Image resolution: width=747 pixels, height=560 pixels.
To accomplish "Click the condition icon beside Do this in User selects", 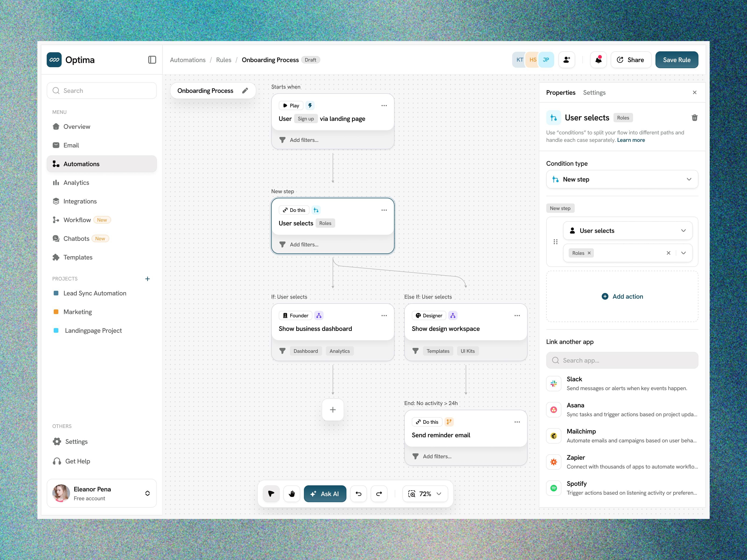I will pyautogui.click(x=316, y=210).
